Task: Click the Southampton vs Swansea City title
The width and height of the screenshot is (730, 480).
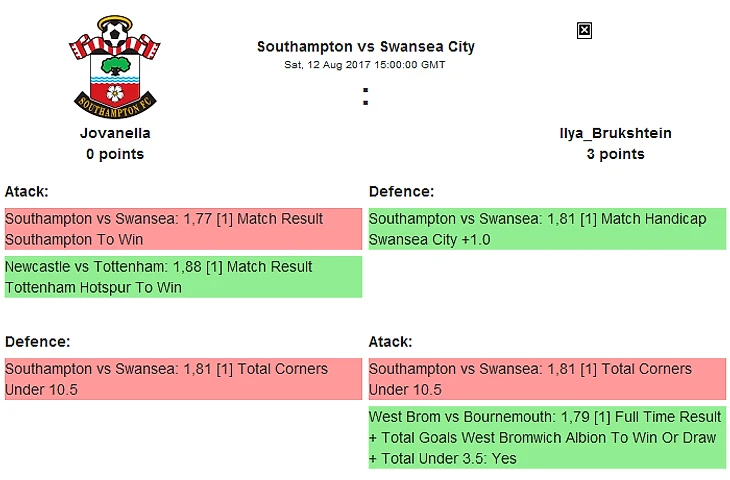Action: (365, 47)
